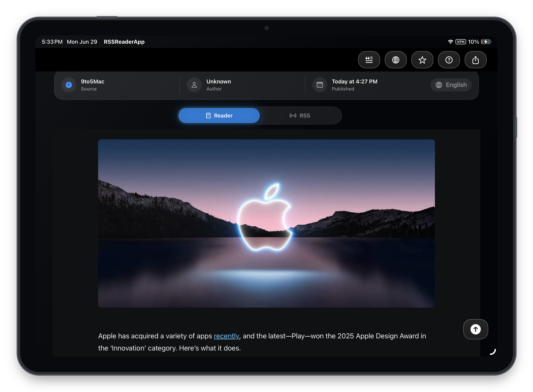
Task: Star this article as favorite
Action: coord(422,60)
